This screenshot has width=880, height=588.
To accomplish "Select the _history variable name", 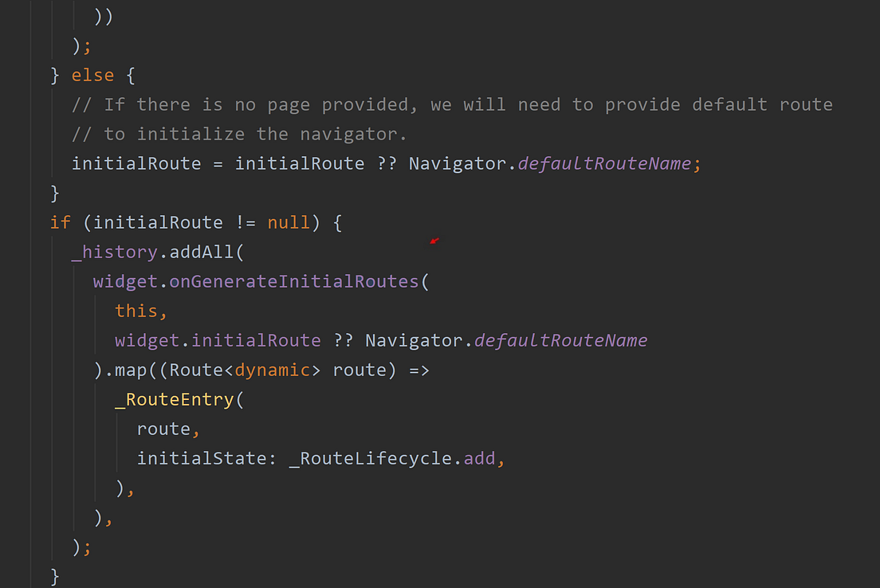I will (x=115, y=251).
